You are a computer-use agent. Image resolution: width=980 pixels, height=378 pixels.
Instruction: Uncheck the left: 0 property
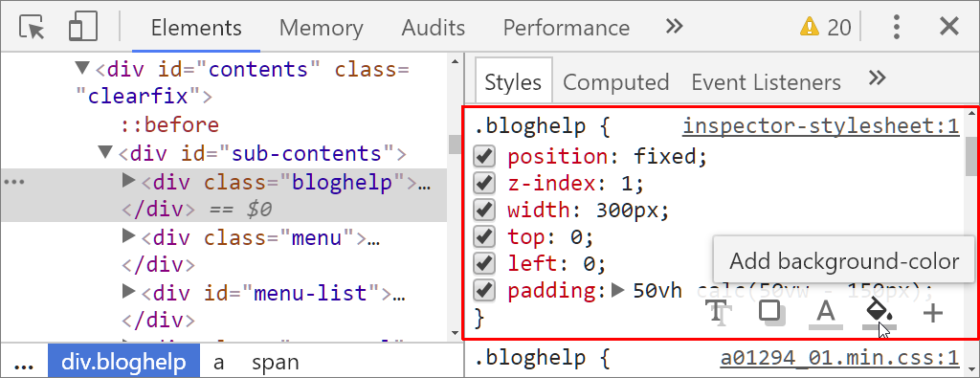tap(484, 264)
